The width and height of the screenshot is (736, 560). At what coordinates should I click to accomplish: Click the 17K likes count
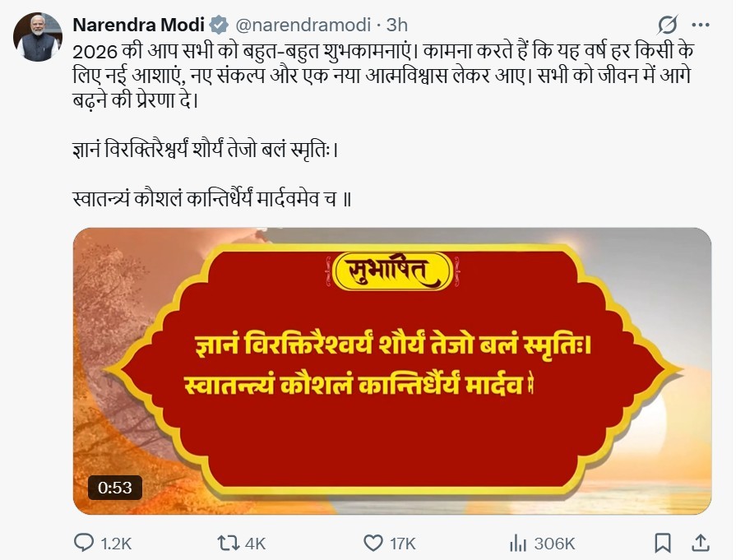(403, 544)
